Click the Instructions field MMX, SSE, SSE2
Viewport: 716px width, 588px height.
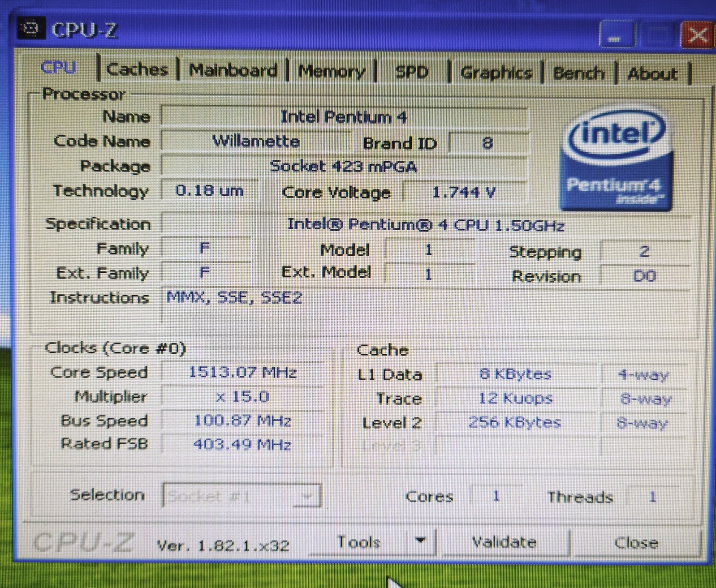[x=426, y=305]
